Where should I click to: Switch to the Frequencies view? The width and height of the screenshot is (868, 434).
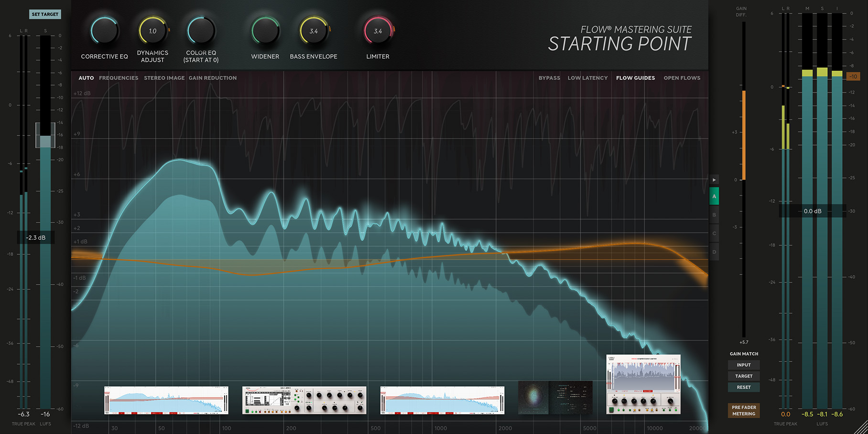[119, 78]
